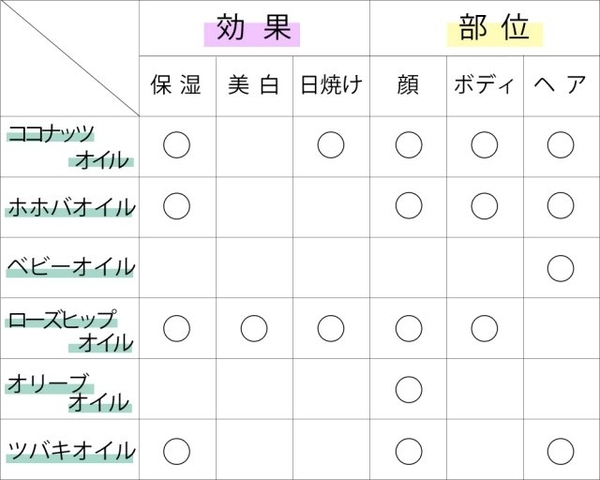Select the 保湿 circle for ホホバオイル
Viewport: 600px width, 480px height.
click(176, 206)
